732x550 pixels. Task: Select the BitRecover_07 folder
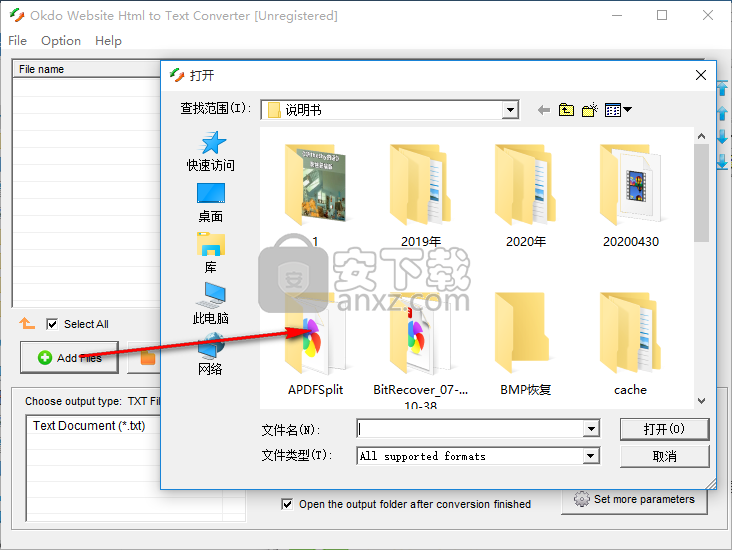coord(421,348)
